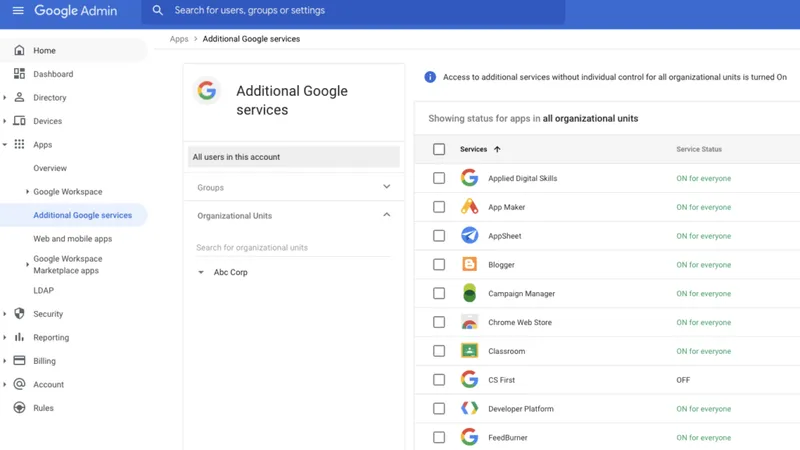Image resolution: width=800 pixels, height=450 pixels.
Task: Tick the select-all services checkbox
Action: pyautogui.click(x=439, y=149)
